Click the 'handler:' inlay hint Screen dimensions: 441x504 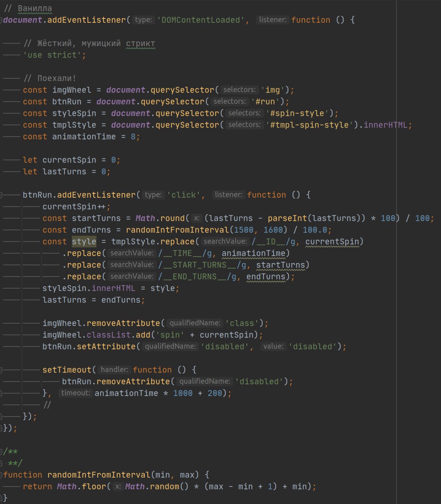click(114, 370)
